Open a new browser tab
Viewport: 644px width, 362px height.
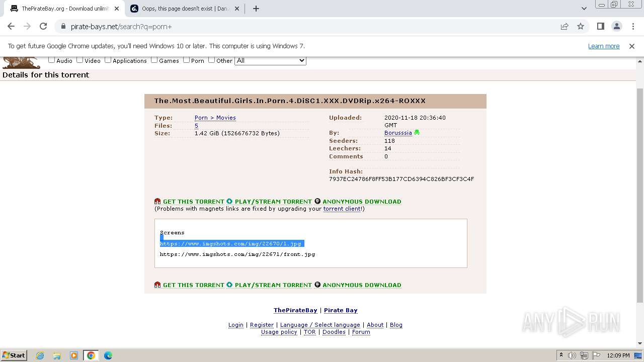[x=256, y=9]
